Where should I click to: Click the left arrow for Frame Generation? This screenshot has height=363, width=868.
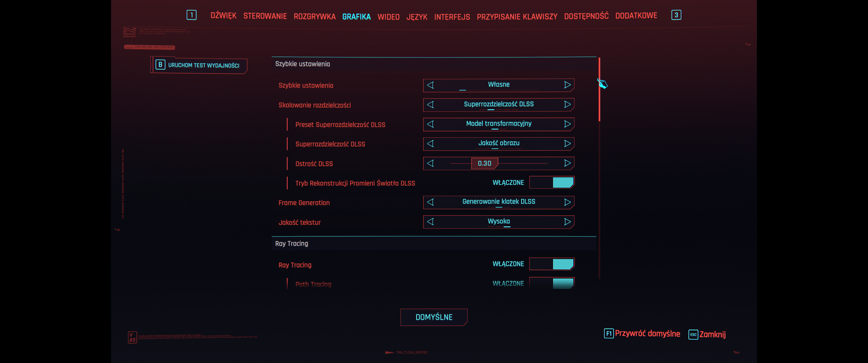[x=430, y=202]
